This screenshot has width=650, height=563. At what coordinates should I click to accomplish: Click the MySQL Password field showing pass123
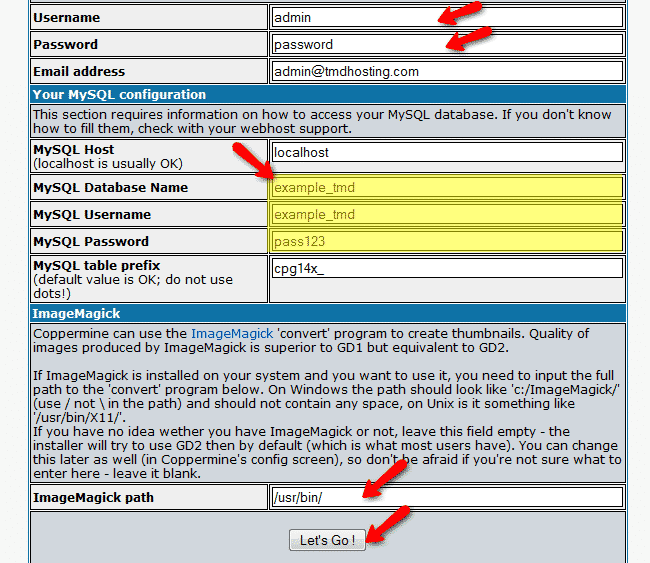point(446,242)
